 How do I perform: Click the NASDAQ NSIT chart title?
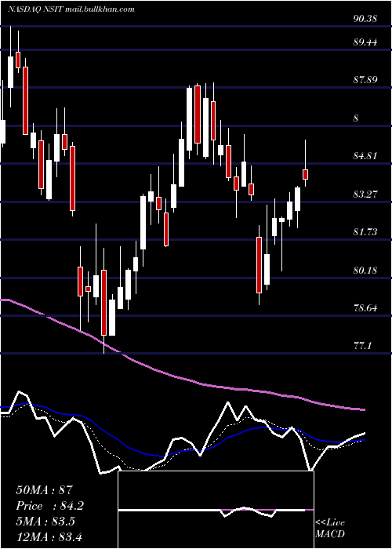71,9
